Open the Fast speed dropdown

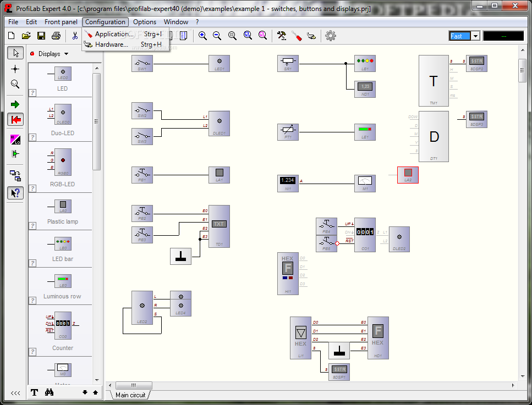pyautogui.click(x=476, y=36)
